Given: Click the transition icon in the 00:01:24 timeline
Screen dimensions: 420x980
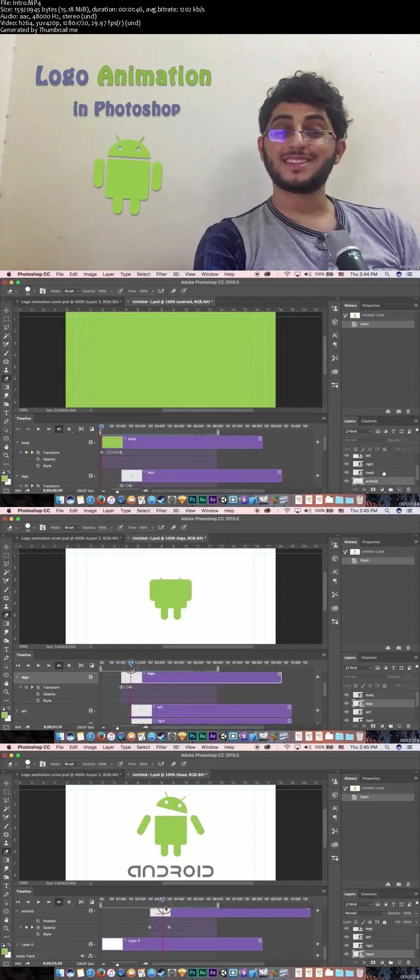Looking at the screenshot, I should pyautogui.click(x=92, y=902).
